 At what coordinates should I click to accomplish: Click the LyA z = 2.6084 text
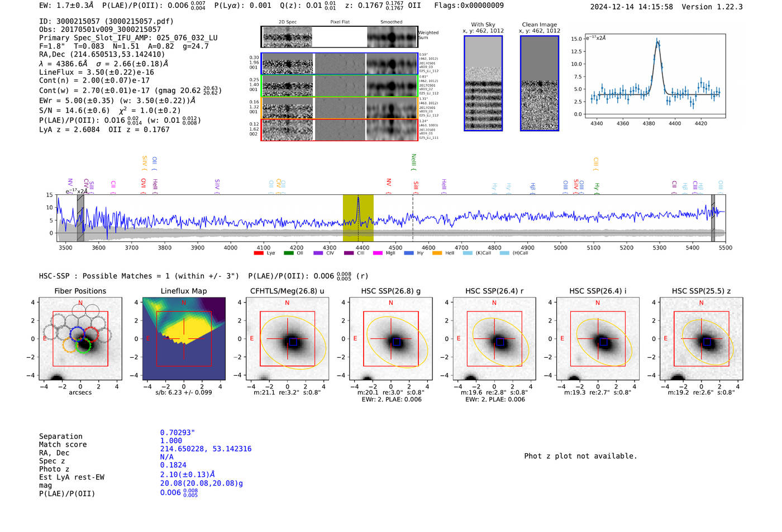69,130
